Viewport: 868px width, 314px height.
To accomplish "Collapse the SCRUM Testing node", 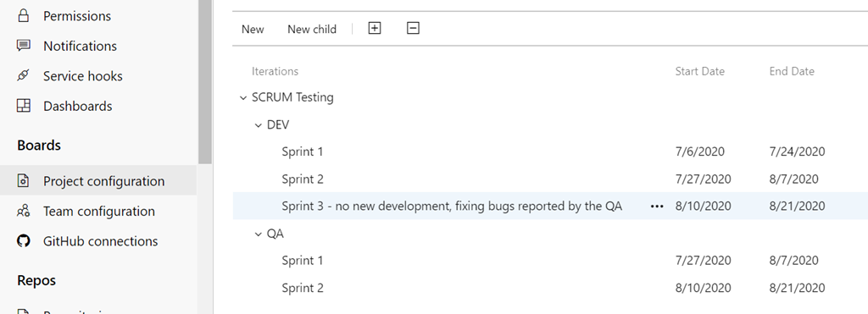I will click(242, 98).
